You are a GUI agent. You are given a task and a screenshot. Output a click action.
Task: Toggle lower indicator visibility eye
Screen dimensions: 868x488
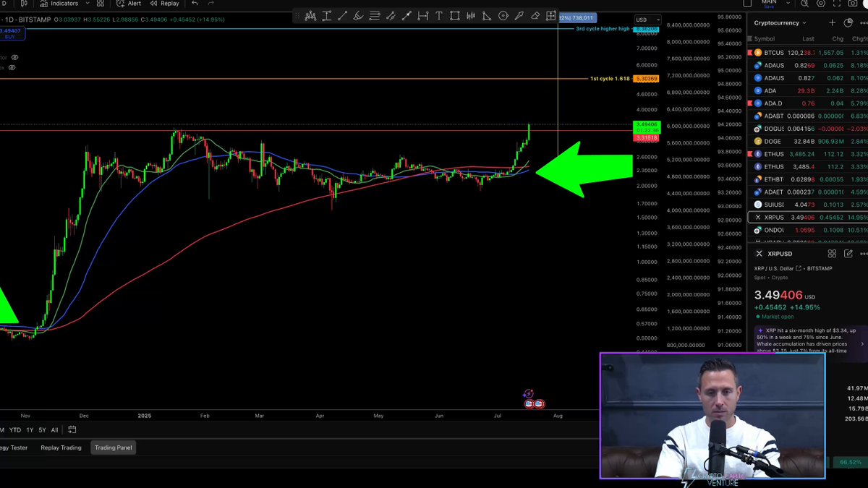[12, 67]
